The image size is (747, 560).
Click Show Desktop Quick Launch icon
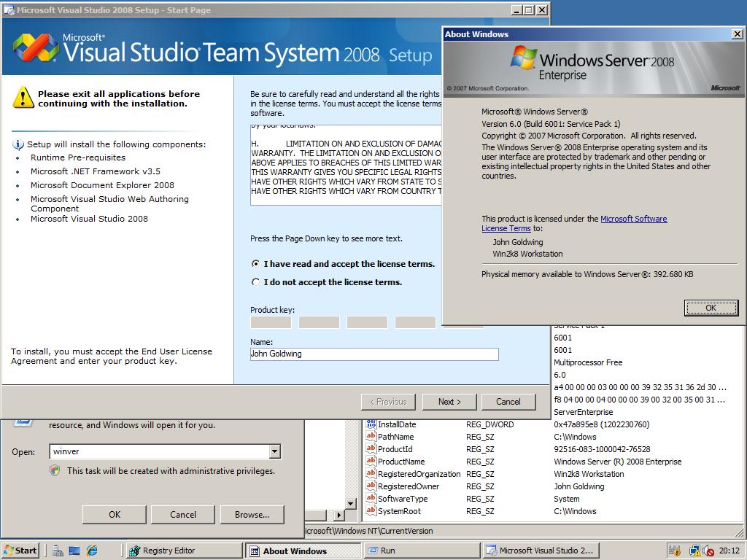[x=74, y=551]
